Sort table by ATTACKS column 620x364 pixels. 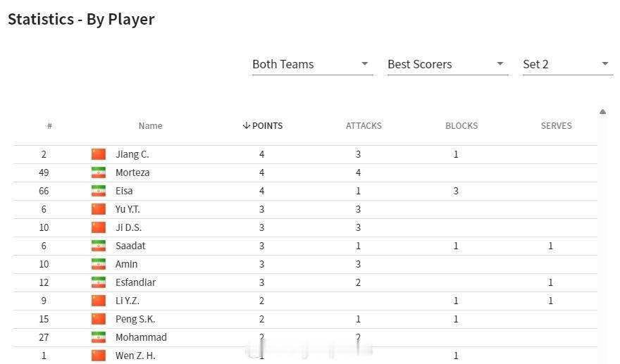tap(364, 126)
